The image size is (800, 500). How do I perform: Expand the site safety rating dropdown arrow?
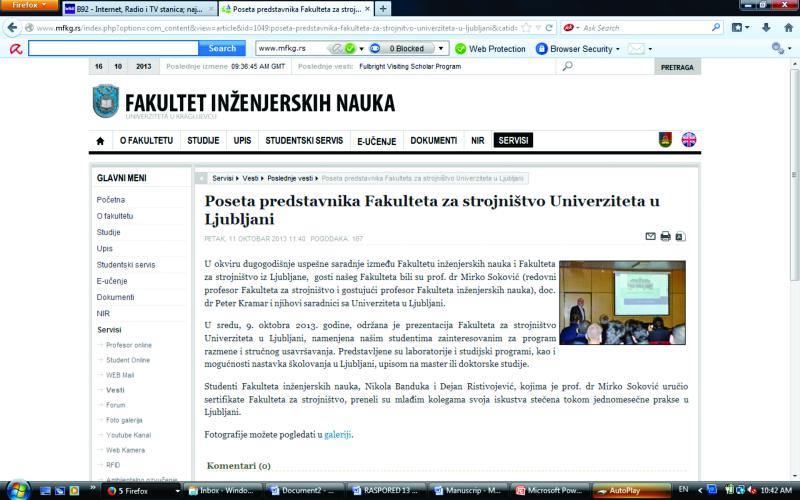click(x=361, y=49)
